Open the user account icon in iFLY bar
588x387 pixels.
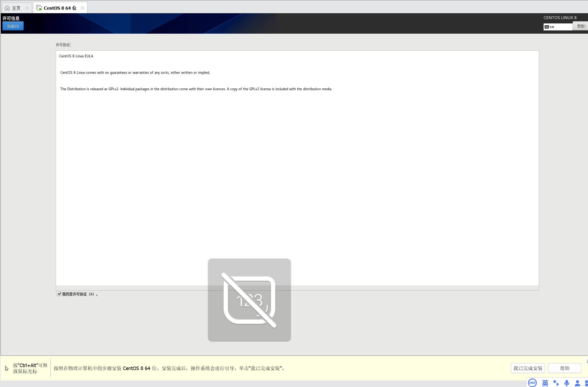tap(577, 383)
